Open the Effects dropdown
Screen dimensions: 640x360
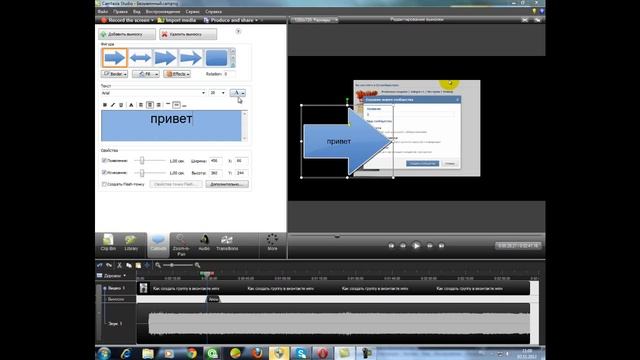tap(177, 74)
